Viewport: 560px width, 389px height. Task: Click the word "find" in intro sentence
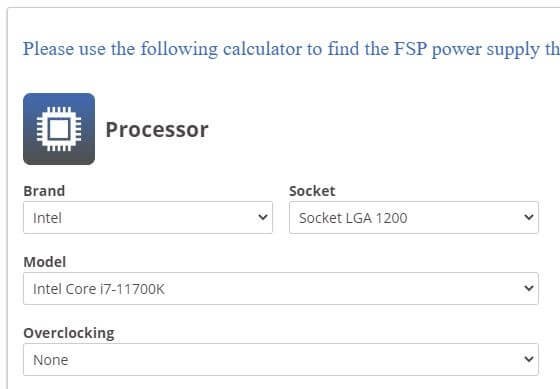point(343,49)
